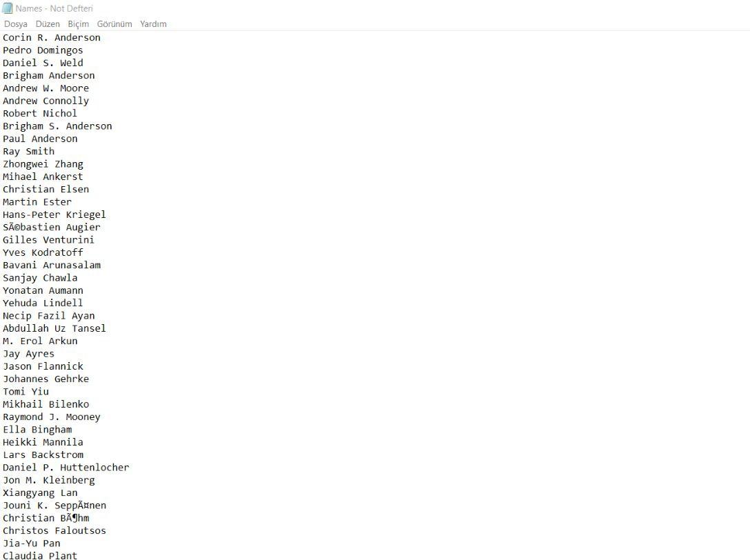Screen dimensions: 750x560
Task: Click the line 'Abdullah Uz Tansel'
Action: point(55,328)
